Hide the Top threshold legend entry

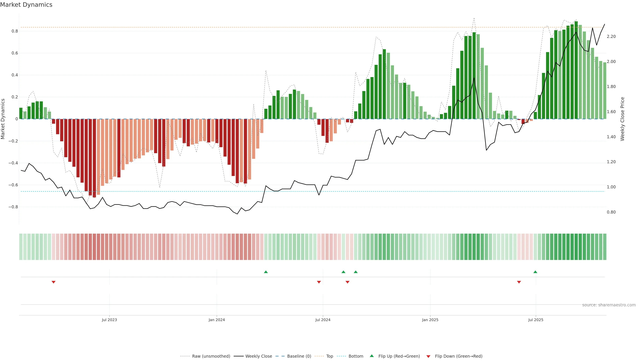[330, 356]
